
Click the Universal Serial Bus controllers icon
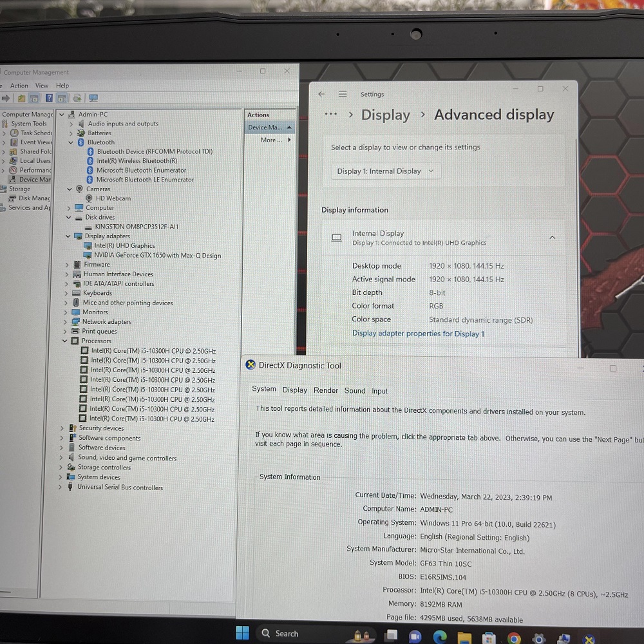70,487
